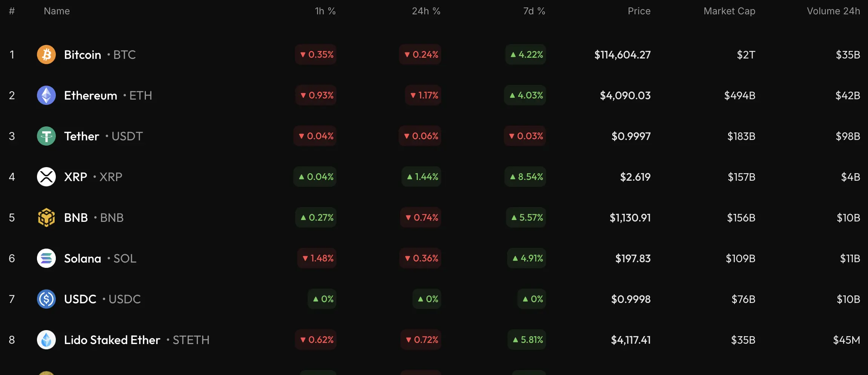Open the Bitcoin name link

click(x=83, y=55)
